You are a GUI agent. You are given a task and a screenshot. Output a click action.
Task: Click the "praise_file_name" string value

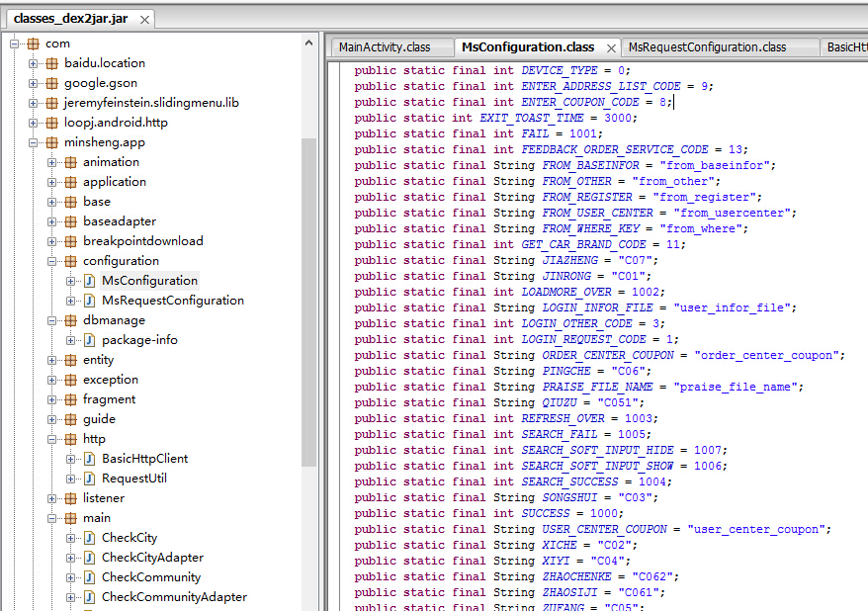(x=736, y=388)
